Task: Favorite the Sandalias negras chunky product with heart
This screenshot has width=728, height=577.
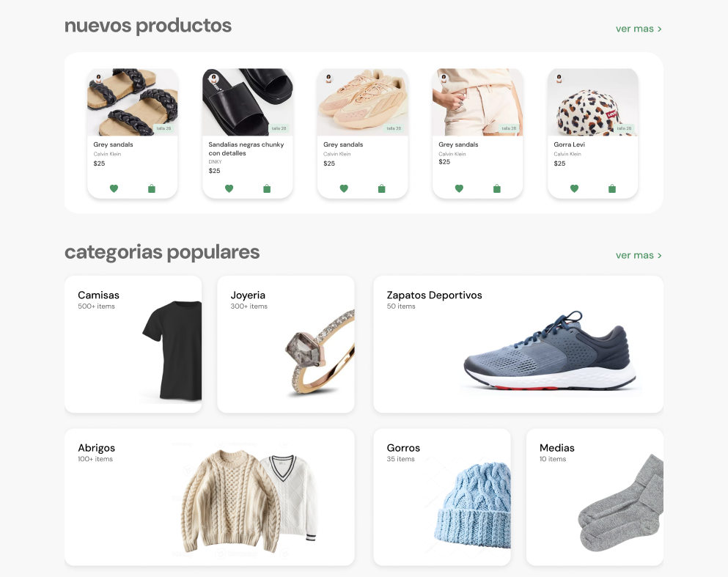Action: [229, 188]
